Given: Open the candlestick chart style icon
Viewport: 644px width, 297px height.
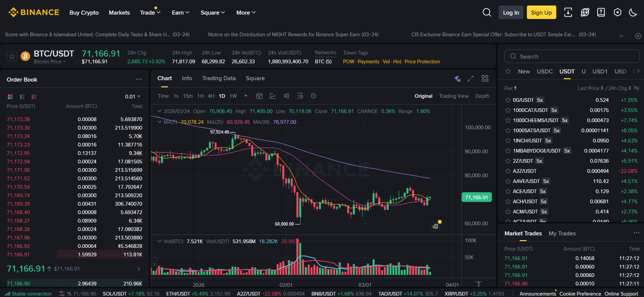Looking at the screenshot, I should [286, 96].
